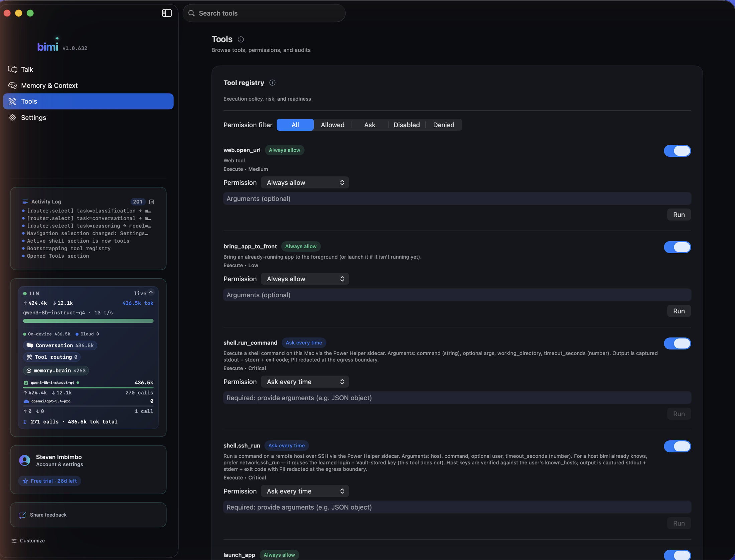Click Run for shell.ssh_run
The image size is (735, 560).
679,523
